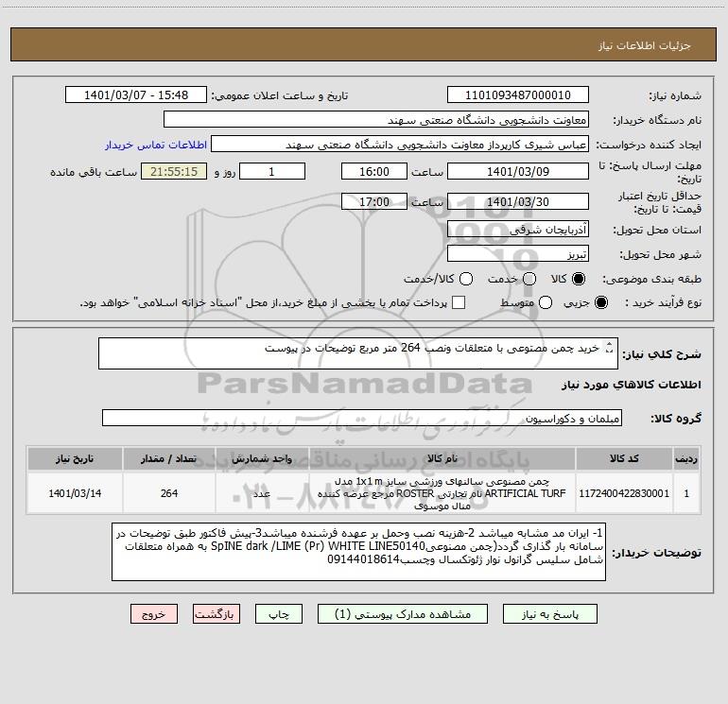
Task: Select the کالا/خدمت radio button
Action: pos(466,279)
